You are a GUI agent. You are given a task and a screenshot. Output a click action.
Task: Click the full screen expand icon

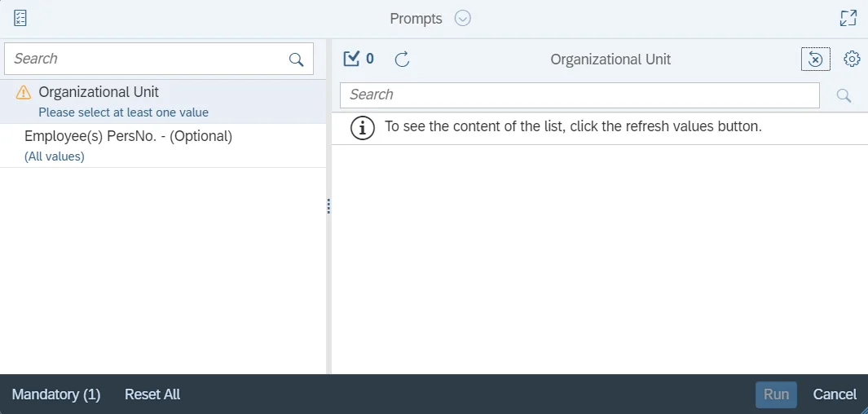coord(848,18)
